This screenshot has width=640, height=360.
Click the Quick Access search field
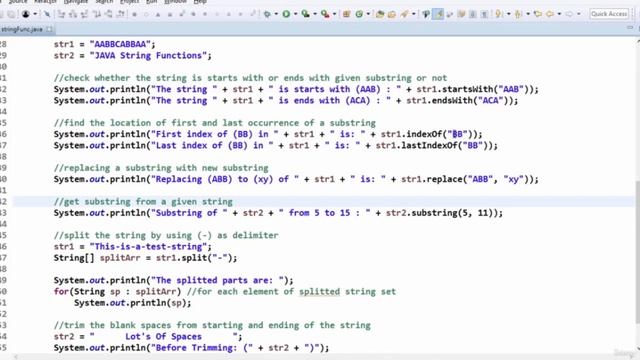[609, 14]
